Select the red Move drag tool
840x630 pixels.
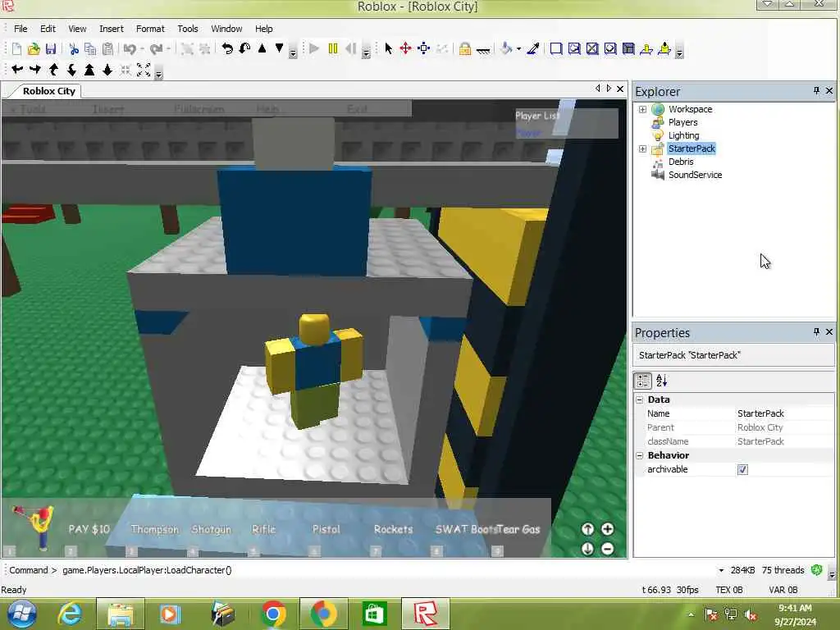click(405, 48)
